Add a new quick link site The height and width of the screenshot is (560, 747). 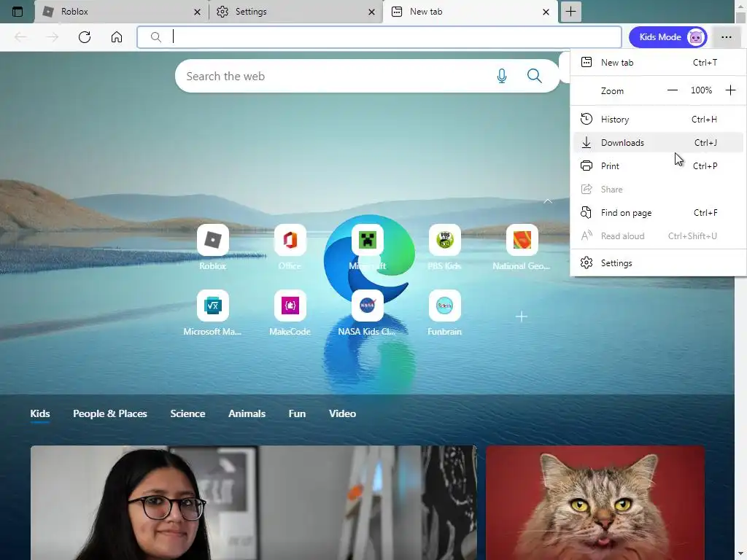click(521, 316)
